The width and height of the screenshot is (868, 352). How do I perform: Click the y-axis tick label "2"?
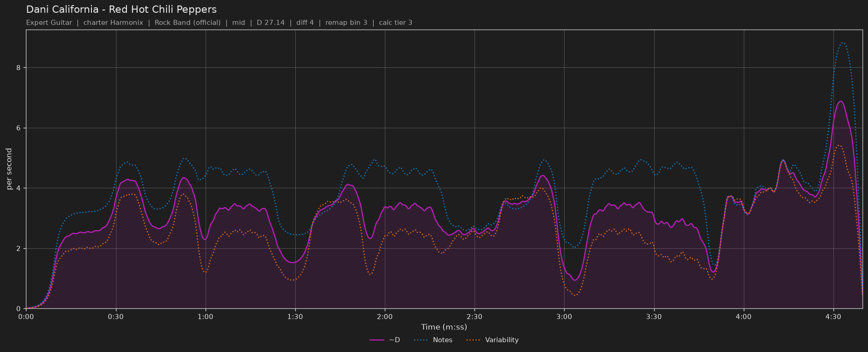point(19,249)
